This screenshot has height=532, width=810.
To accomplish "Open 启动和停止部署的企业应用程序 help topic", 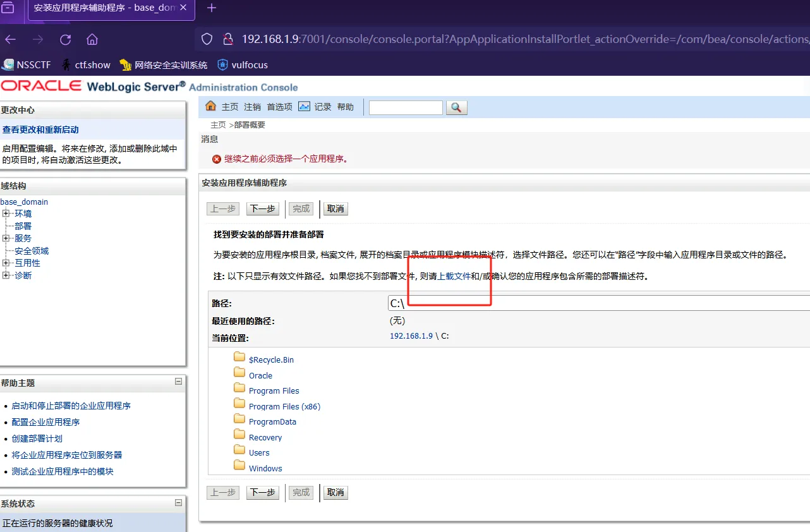I will click(x=71, y=406).
